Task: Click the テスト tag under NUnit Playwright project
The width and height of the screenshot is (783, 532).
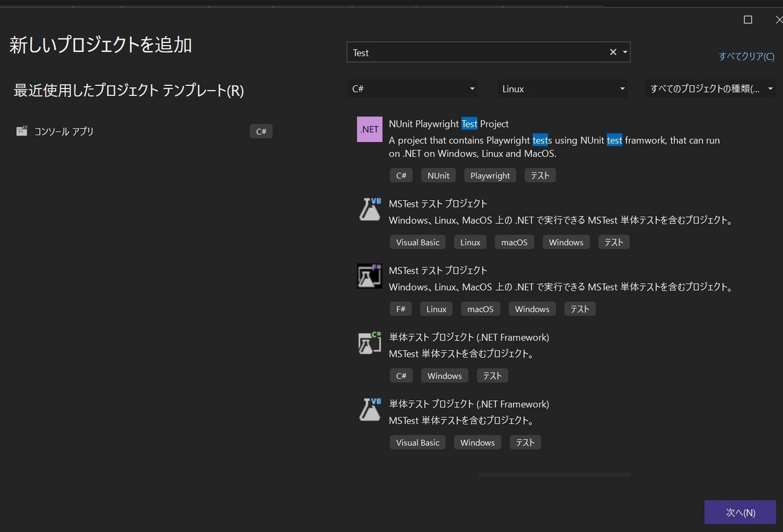Action: 540,175
